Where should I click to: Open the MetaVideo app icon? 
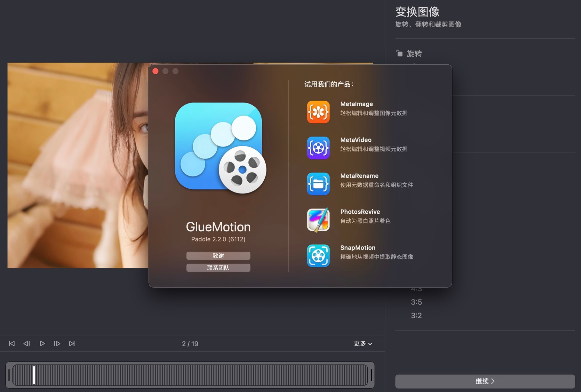(x=318, y=148)
